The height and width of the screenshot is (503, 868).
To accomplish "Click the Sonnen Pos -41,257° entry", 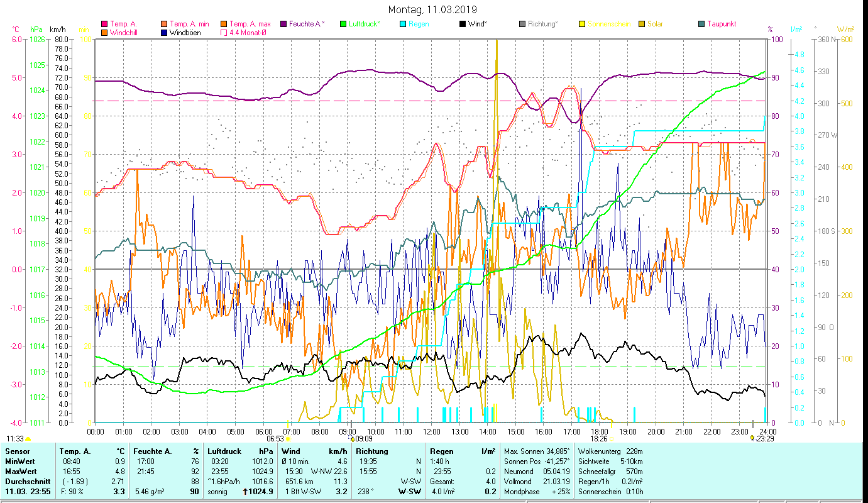I will [x=537, y=461].
